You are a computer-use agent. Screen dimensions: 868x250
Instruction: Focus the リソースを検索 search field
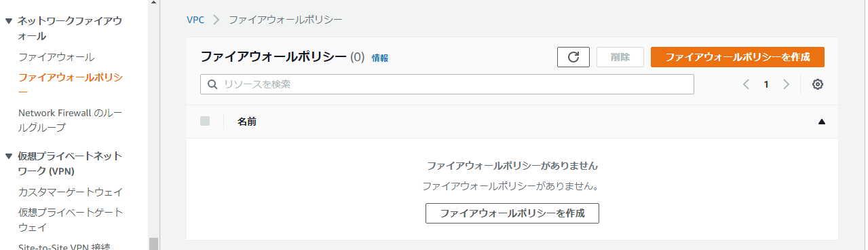(x=447, y=84)
